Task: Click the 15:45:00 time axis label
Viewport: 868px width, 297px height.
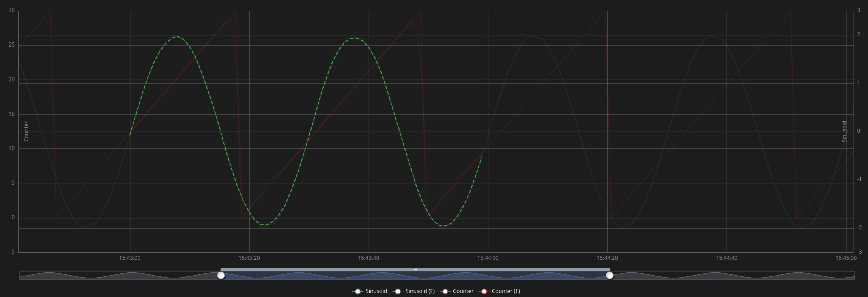Action: [x=846, y=258]
